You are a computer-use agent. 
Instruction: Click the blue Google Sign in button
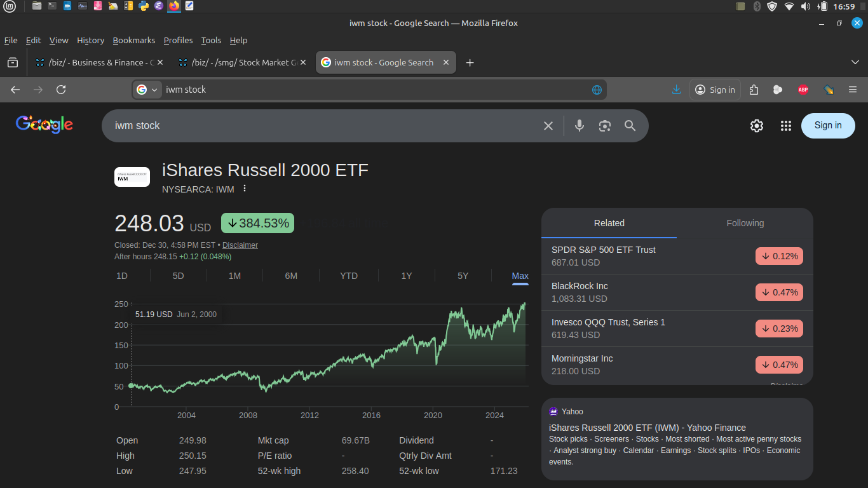tap(828, 126)
